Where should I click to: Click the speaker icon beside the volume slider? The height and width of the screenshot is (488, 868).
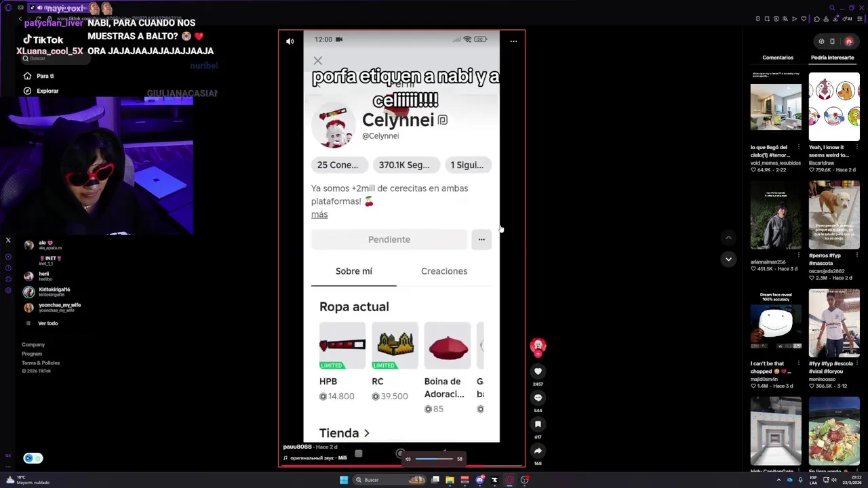pos(408,459)
